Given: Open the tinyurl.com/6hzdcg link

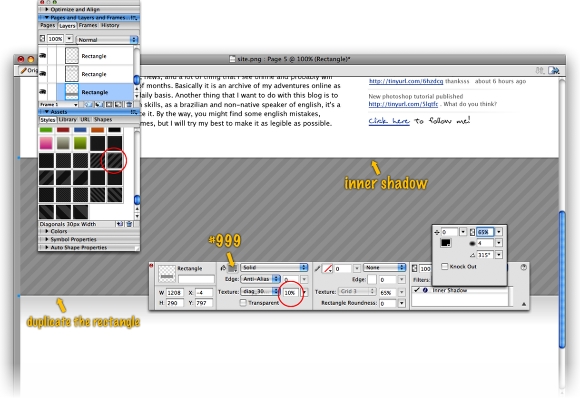Looking at the screenshot, I should coord(406,81).
